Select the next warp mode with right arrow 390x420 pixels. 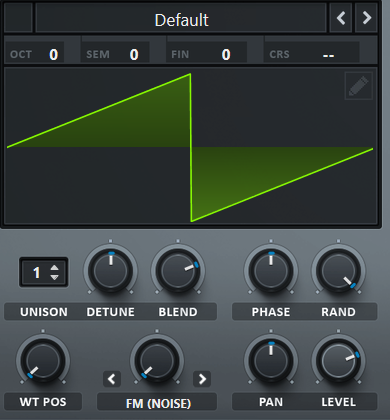click(x=202, y=379)
